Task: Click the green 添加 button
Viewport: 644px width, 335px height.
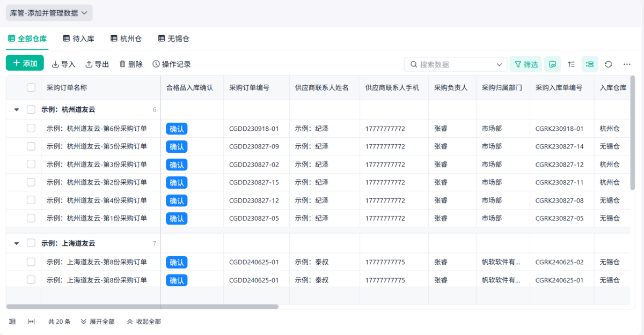Action: [x=25, y=63]
